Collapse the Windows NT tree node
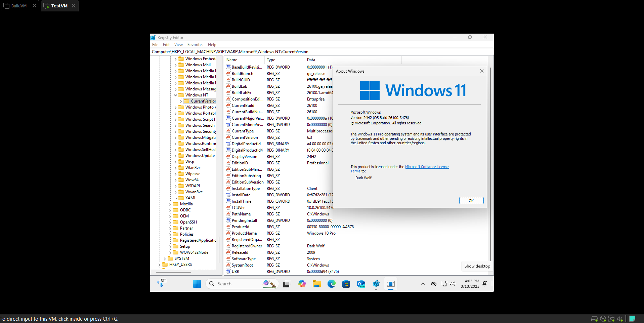644x323 pixels. [175, 95]
